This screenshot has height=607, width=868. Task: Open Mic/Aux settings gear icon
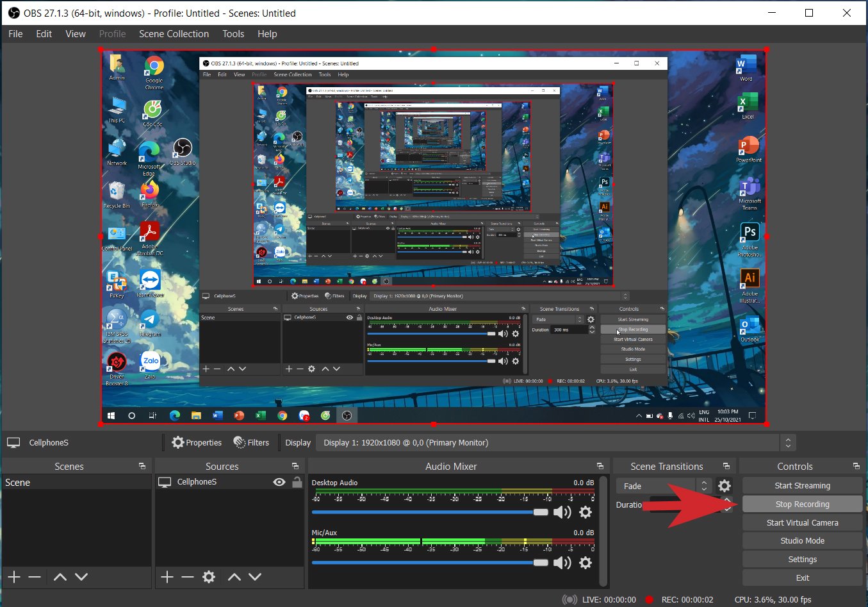[x=585, y=563]
